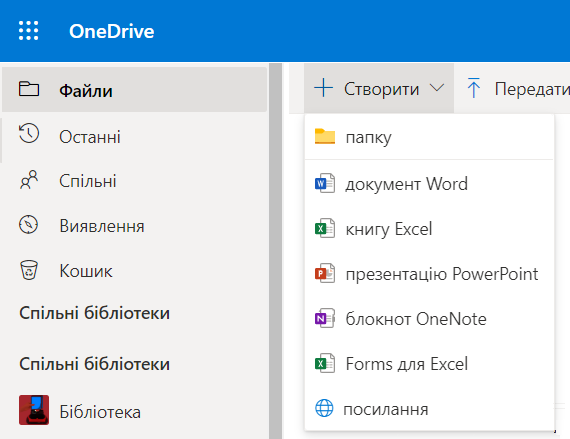Viewport: 570px width, 439px height.
Task: Click the Кошик recycle bin icon
Action: [29, 270]
